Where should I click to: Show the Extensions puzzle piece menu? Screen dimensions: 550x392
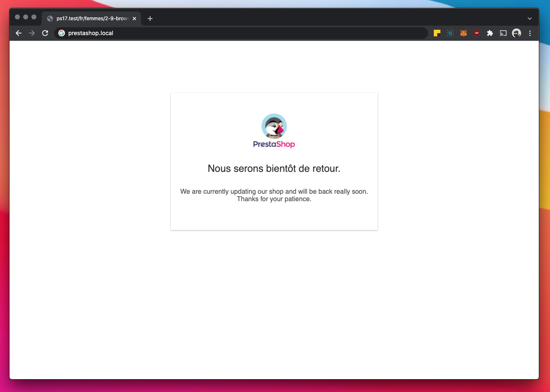(x=490, y=33)
